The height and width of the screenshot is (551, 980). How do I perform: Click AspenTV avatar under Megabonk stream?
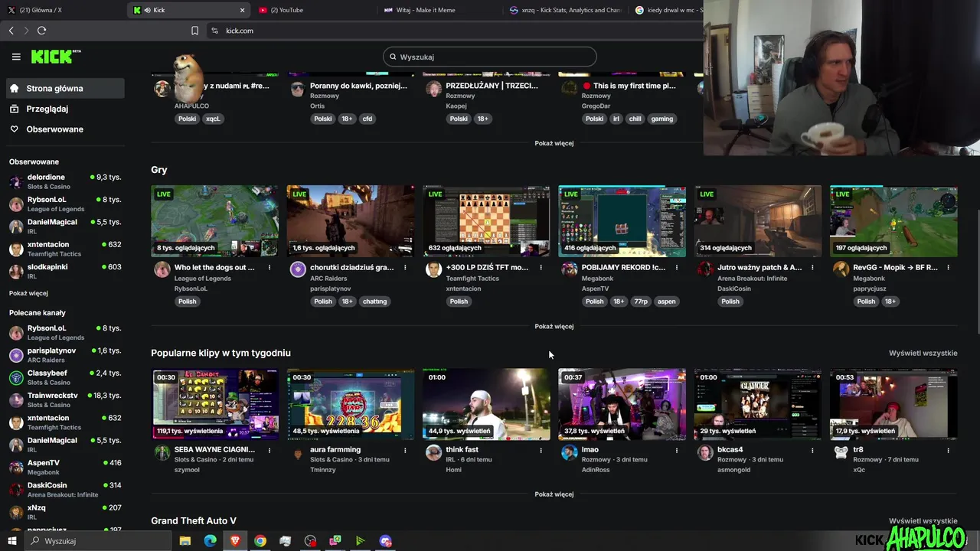point(569,269)
